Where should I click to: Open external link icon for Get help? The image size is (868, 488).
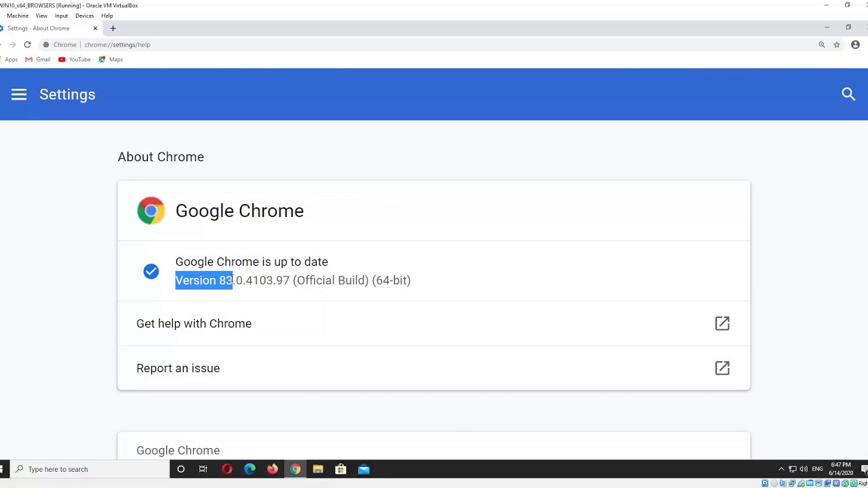722,323
